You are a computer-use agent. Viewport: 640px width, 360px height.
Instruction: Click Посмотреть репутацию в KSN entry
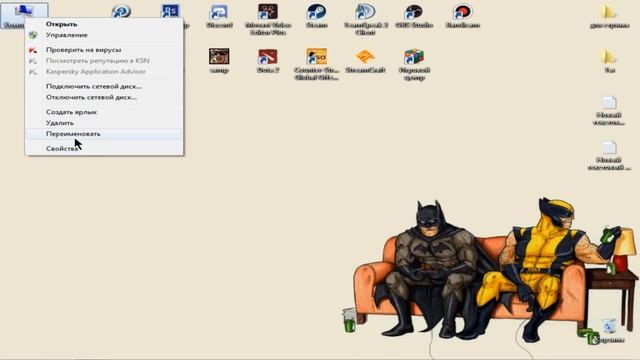coord(97,61)
